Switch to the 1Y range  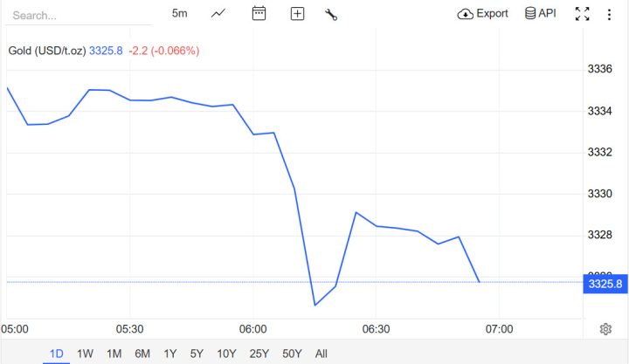coord(169,354)
